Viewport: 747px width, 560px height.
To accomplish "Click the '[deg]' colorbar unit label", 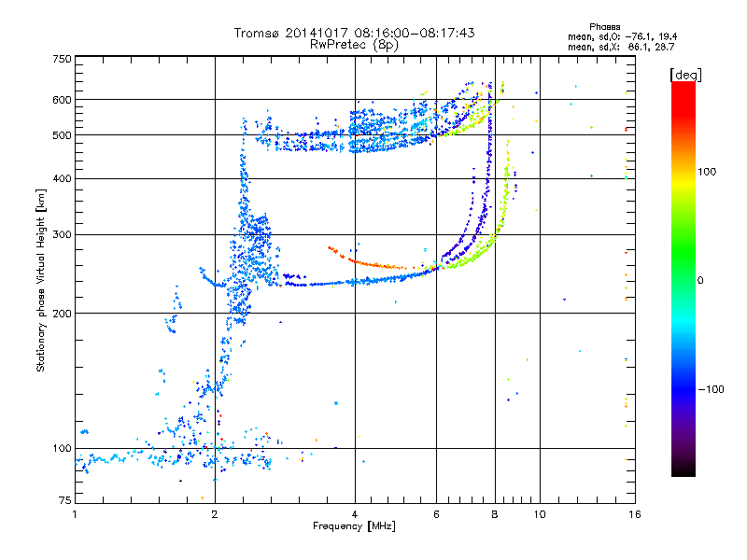I will [685, 75].
